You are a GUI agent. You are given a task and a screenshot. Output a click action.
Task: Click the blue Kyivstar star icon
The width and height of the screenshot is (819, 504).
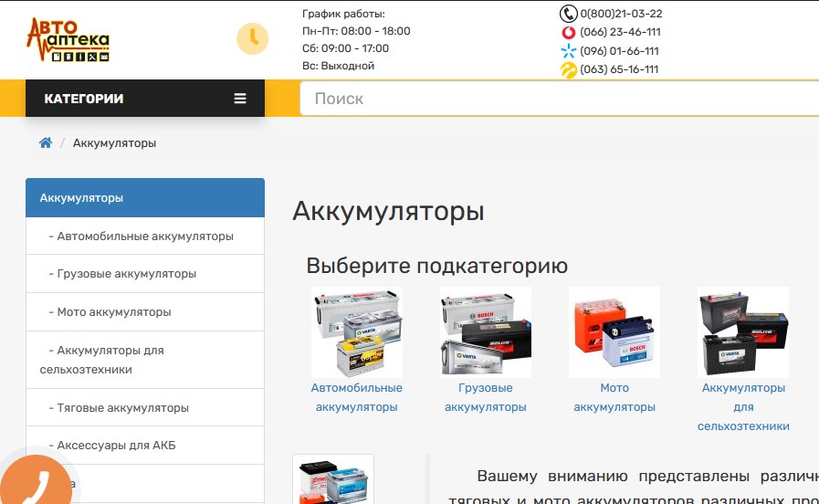point(568,50)
